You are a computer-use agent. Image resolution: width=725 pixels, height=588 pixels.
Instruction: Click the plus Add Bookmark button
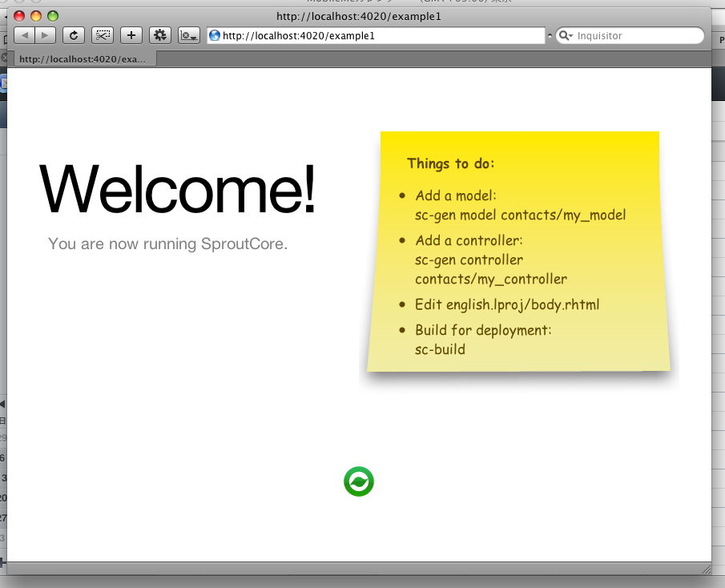pyautogui.click(x=131, y=35)
